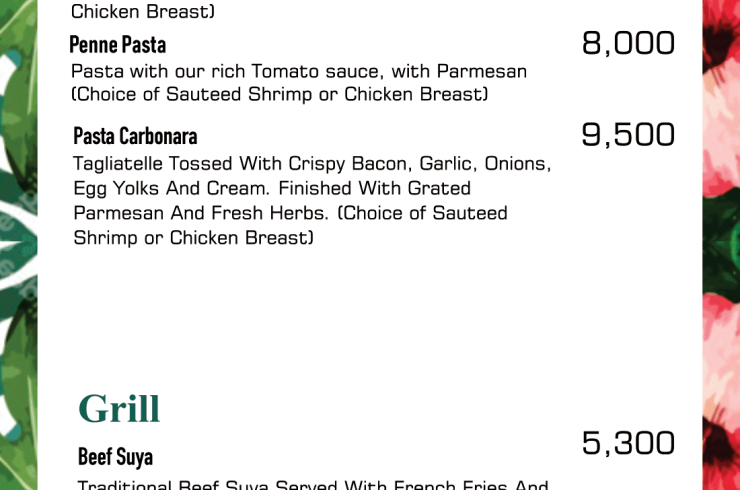Open the Grill section heading
Image resolution: width=740 pixels, height=490 pixels.
pos(119,408)
